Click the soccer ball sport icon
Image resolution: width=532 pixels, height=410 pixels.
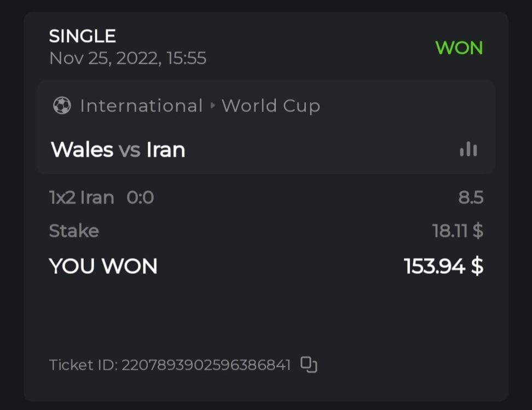[x=62, y=106]
